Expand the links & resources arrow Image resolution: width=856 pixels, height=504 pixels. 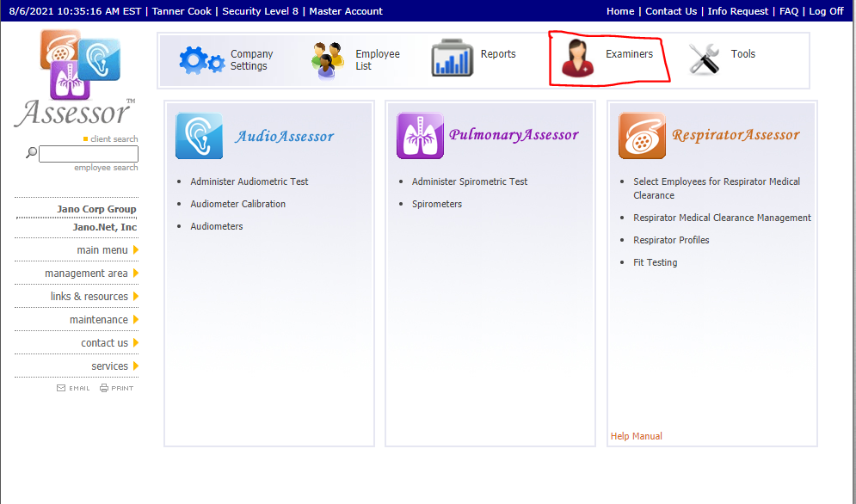136,297
